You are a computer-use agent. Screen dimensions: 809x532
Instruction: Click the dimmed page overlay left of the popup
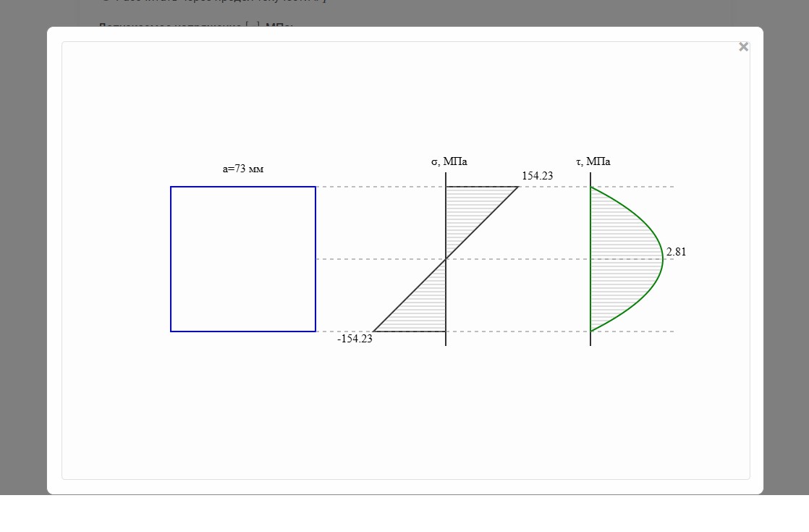23,253
